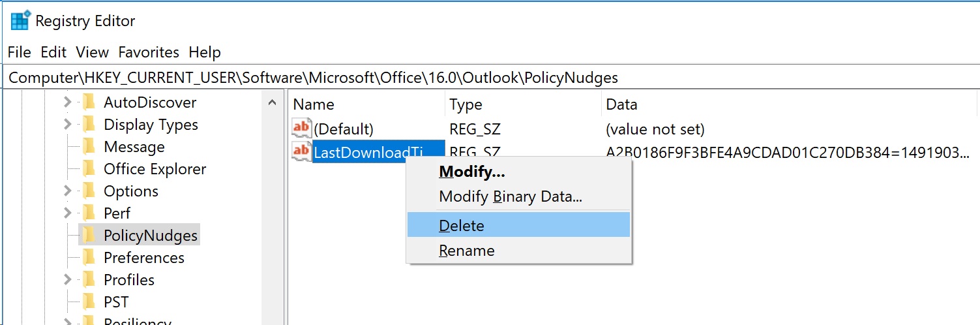Select the AutoDiscover tree key

pos(150,102)
